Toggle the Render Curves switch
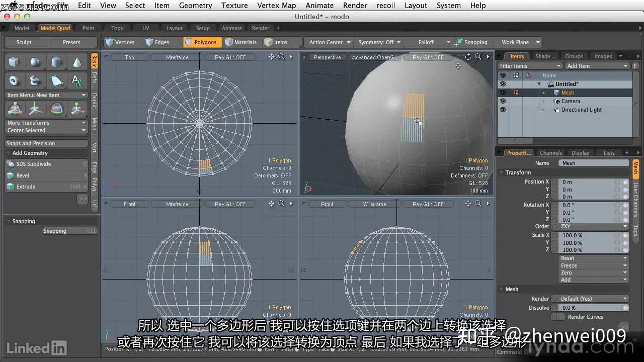Image resolution: width=644 pixels, height=362 pixels. [558, 317]
